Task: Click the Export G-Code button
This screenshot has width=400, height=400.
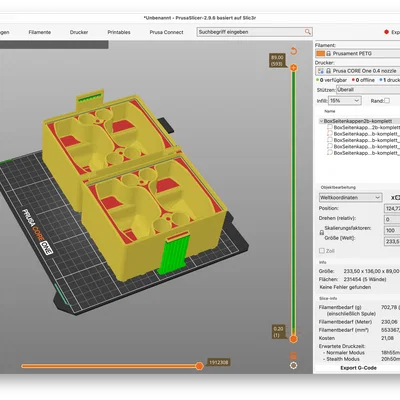Action: tap(358, 368)
